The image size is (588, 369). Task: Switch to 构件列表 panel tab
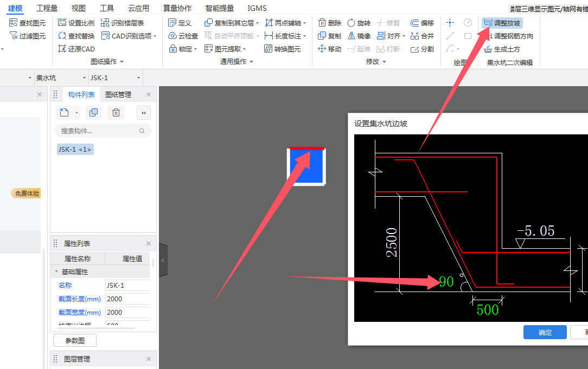tap(81, 95)
